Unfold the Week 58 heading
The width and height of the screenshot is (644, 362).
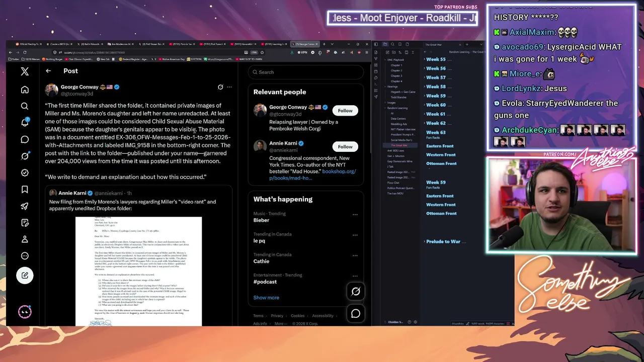pos(424,86)
